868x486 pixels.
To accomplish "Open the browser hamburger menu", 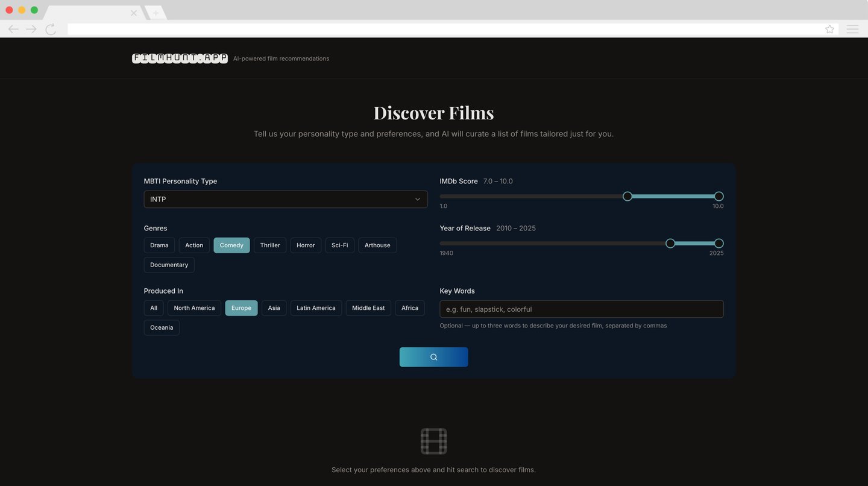I will 852,29.
